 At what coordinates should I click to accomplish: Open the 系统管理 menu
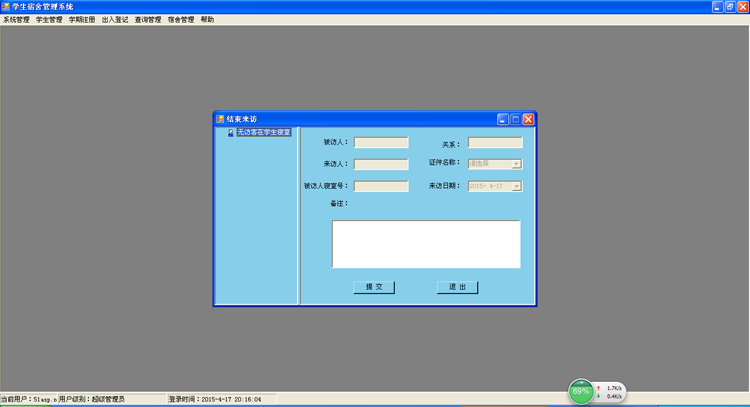tap(17, 20)
